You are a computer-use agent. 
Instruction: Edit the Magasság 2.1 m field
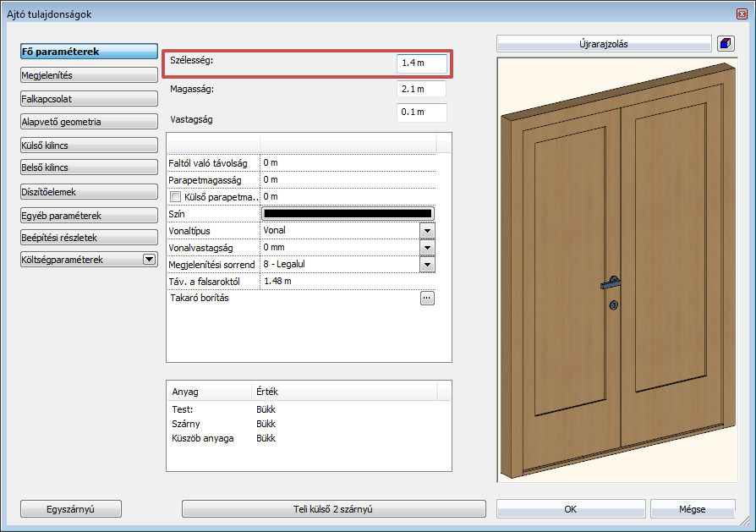point(422,89)
